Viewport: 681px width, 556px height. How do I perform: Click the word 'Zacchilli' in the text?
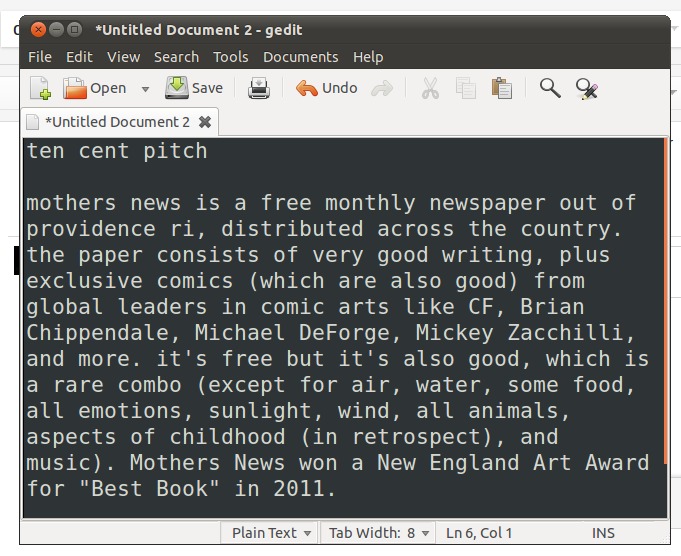(x=565, y=333)
